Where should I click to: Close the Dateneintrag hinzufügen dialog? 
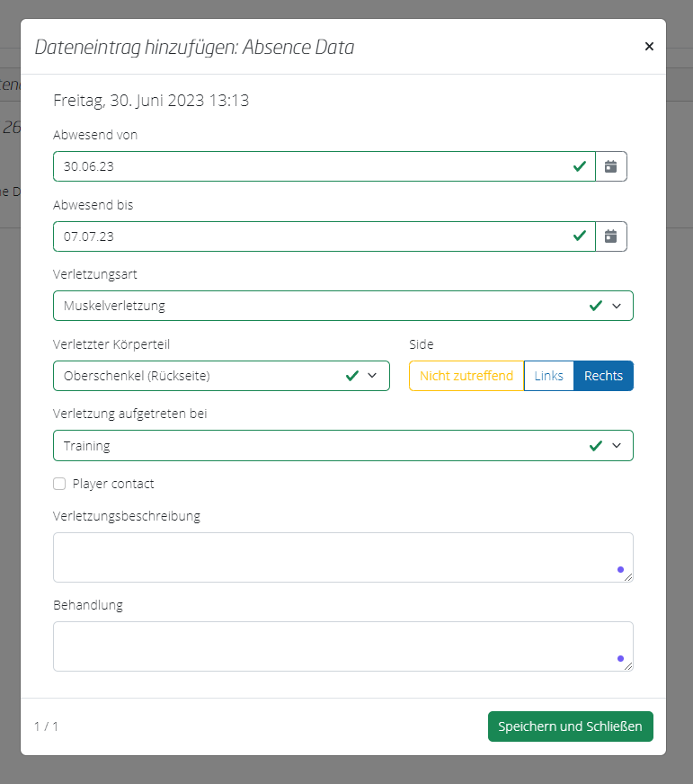[x=649, y=47]
